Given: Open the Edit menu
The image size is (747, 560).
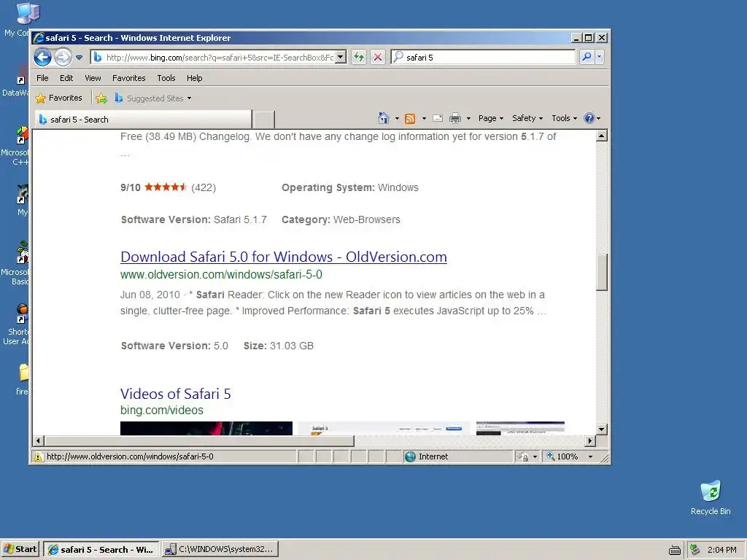Looking at the screenshot, I should point(66,78).
